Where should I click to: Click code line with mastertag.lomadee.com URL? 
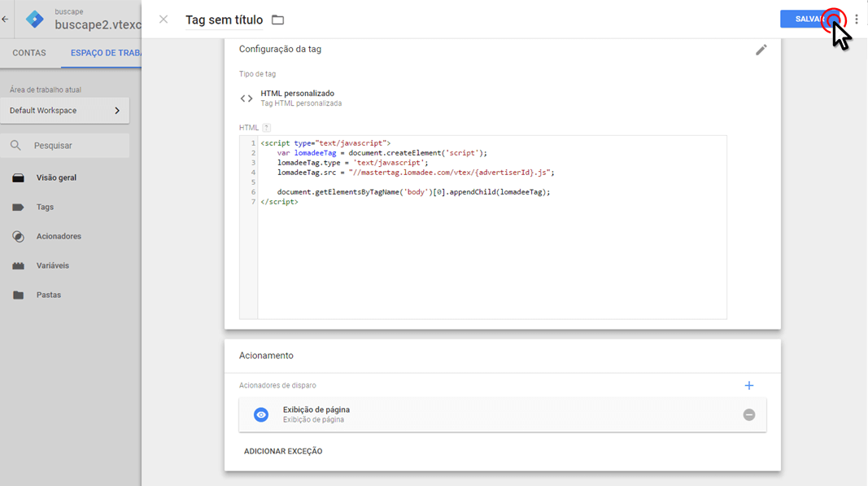(416, 173)
